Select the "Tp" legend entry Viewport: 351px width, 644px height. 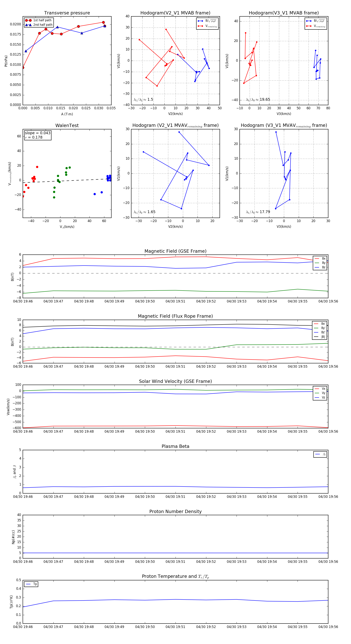[31, 584]
